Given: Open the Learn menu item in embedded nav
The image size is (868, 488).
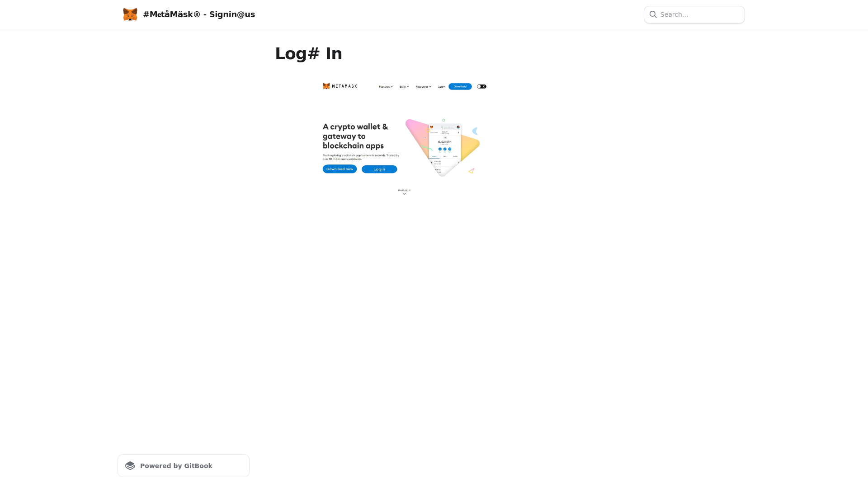Looking at the screenshot, I should pyautogui.click(x=441, y=87).
